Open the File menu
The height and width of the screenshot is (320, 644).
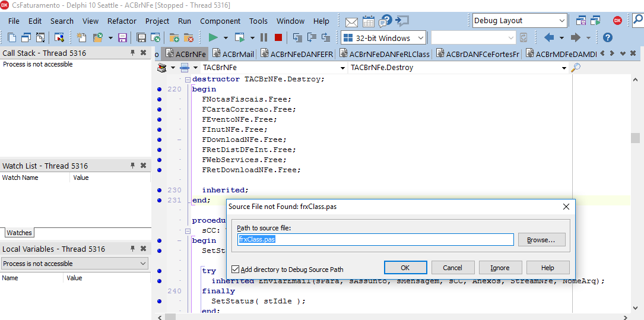(14, 21)
